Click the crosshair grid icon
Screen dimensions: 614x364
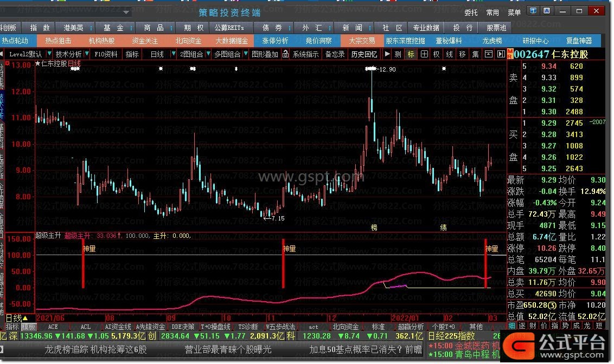[424, 54]
